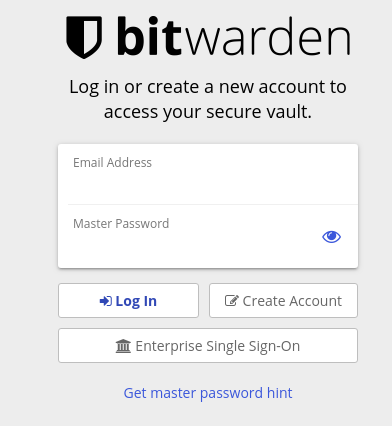Choose Enterprise Single Sign-On

point(208,345)
